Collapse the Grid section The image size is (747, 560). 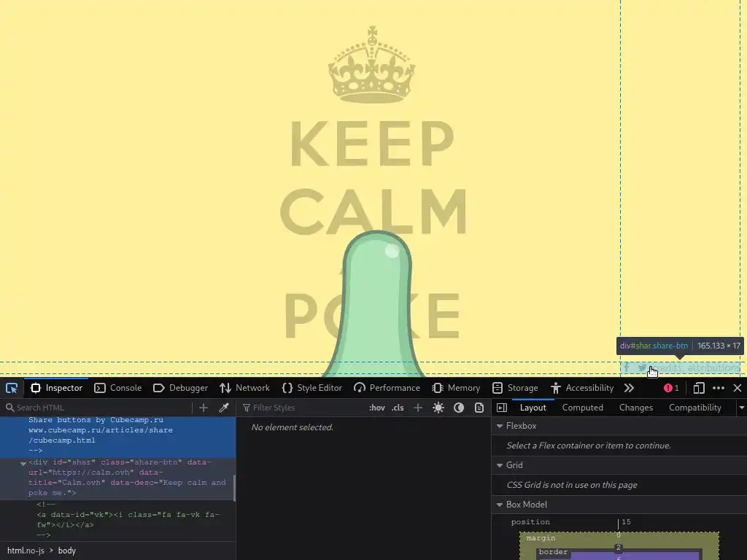click(x=500, y=465)
